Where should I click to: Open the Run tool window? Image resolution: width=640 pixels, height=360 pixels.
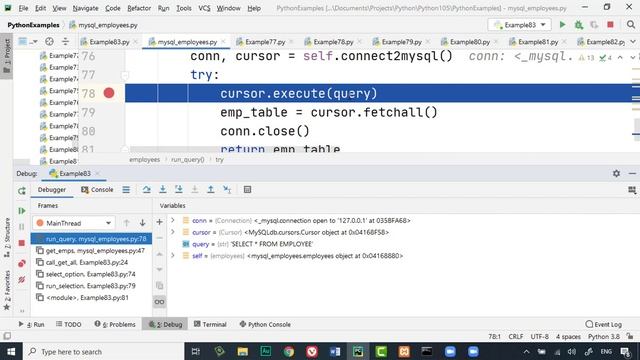pos(31,324)
